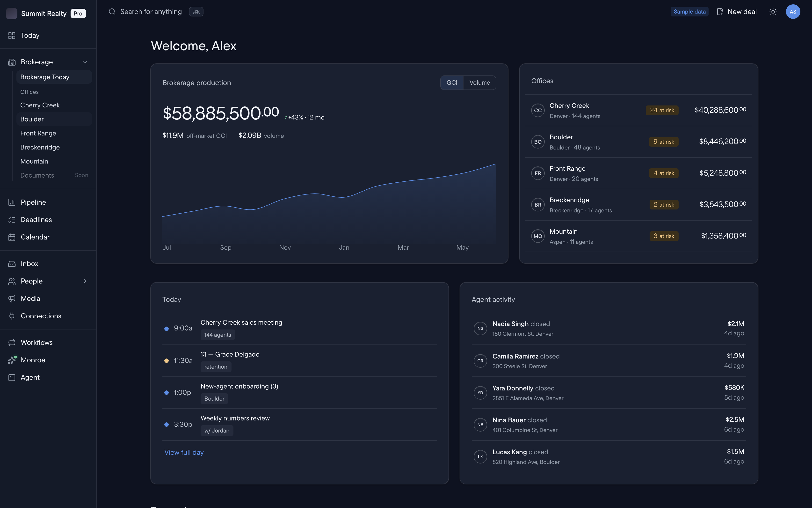Click the 3 at risk badge
The height and width of the screenshot is (508, 812).
click(664, 236)
